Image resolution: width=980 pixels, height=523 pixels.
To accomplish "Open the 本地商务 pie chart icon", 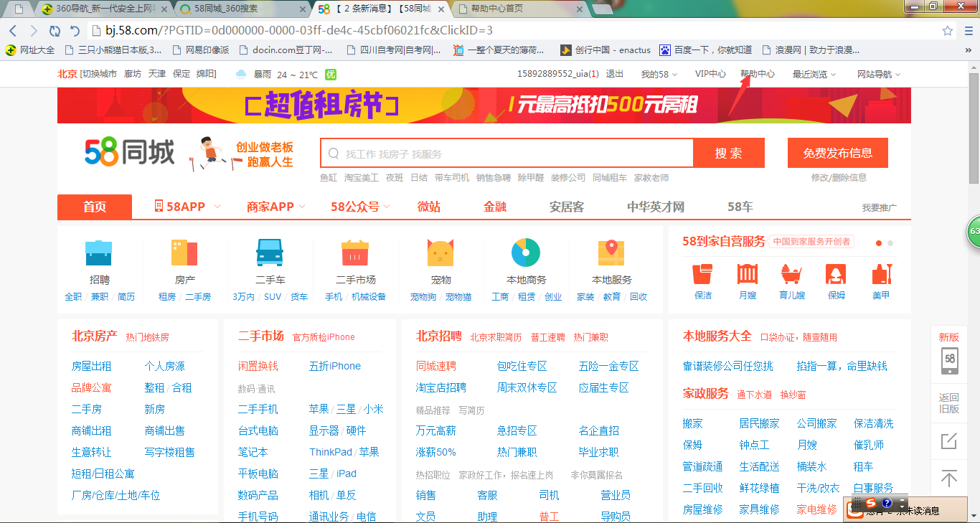I will [x=526, y=253].
